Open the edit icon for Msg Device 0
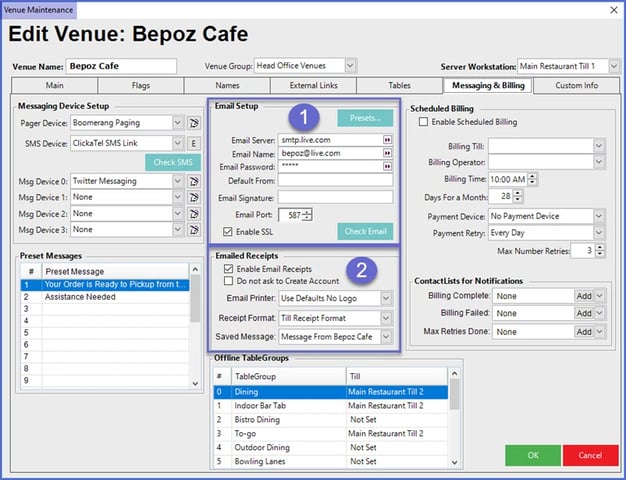Screen dimensions: 626x480 click(193, 181)
